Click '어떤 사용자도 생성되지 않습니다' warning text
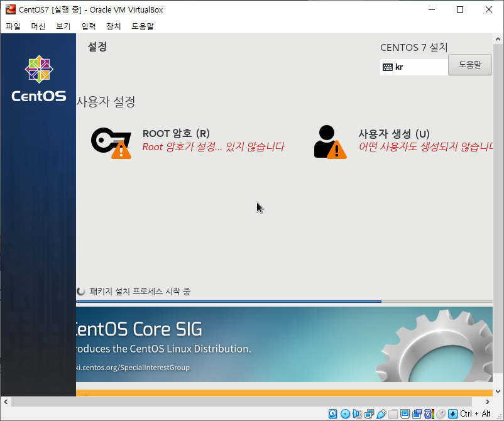This screenshot has width=504, height=421. [x=425, y=147]
